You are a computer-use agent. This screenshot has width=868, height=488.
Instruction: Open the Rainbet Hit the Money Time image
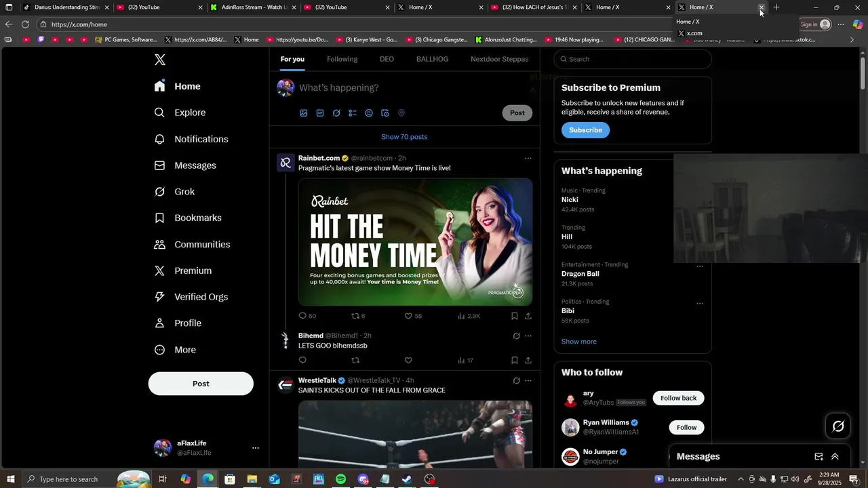pyautogui.click(x=415, y=242)
